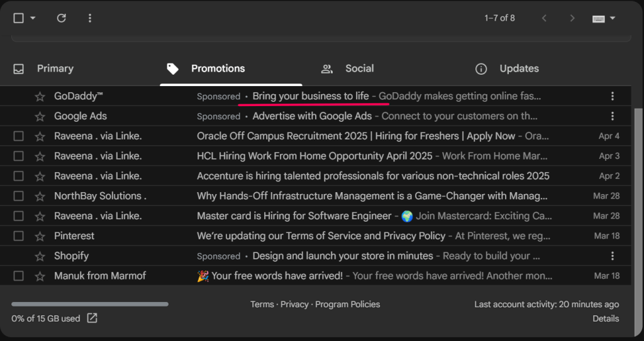Click the Apr 4 date on Oracle email
Screen dimensions: 644x341
point(609,136)
